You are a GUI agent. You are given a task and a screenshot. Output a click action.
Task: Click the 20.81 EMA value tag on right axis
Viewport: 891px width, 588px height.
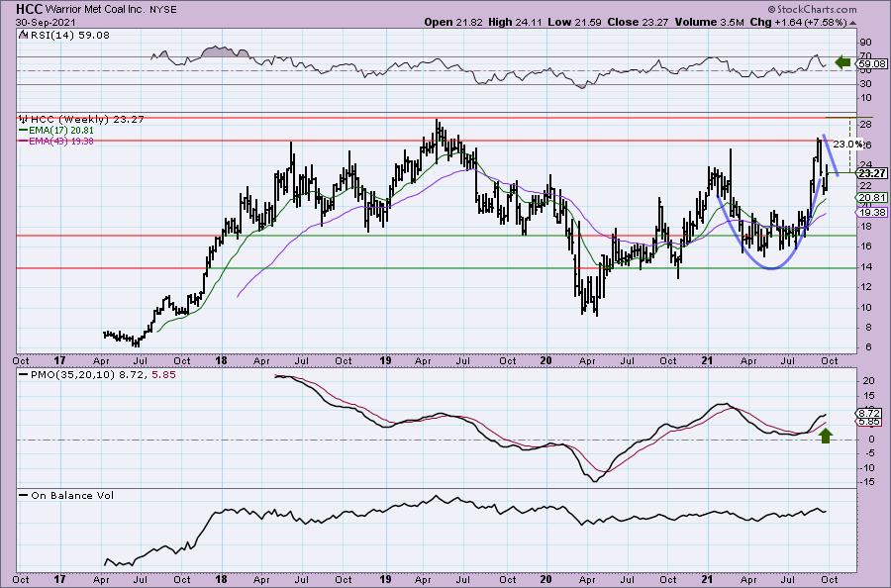click(872, 197)
